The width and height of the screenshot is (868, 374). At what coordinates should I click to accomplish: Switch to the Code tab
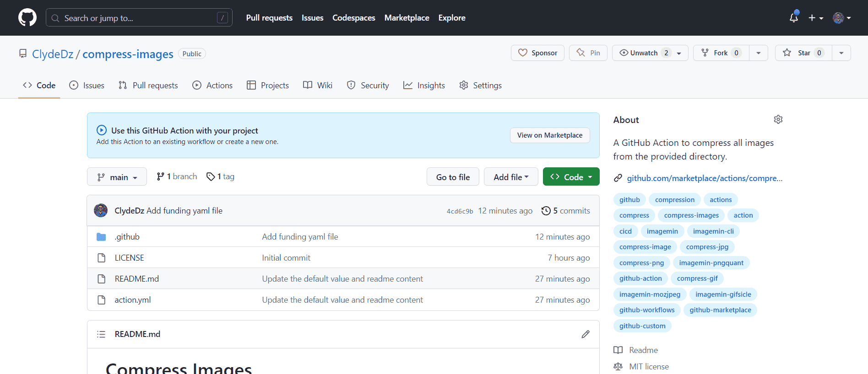pyautogui.click(x=39, y=85)
